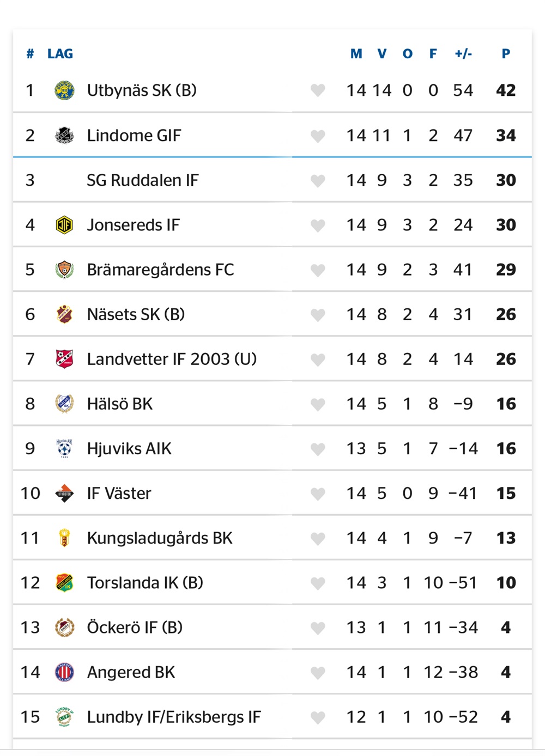The image size is (545, 756).
Task: Select Kungsladugårds BK team name
Action: point(160,538)
